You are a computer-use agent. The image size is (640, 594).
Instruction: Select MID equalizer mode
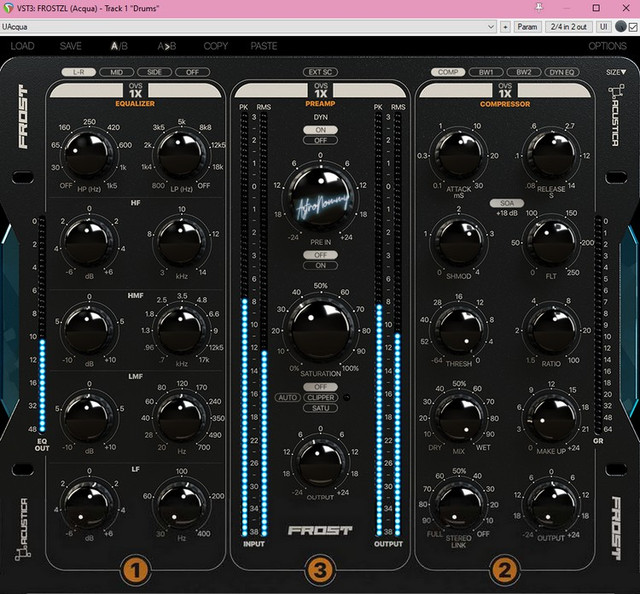[x=116, y=72]
